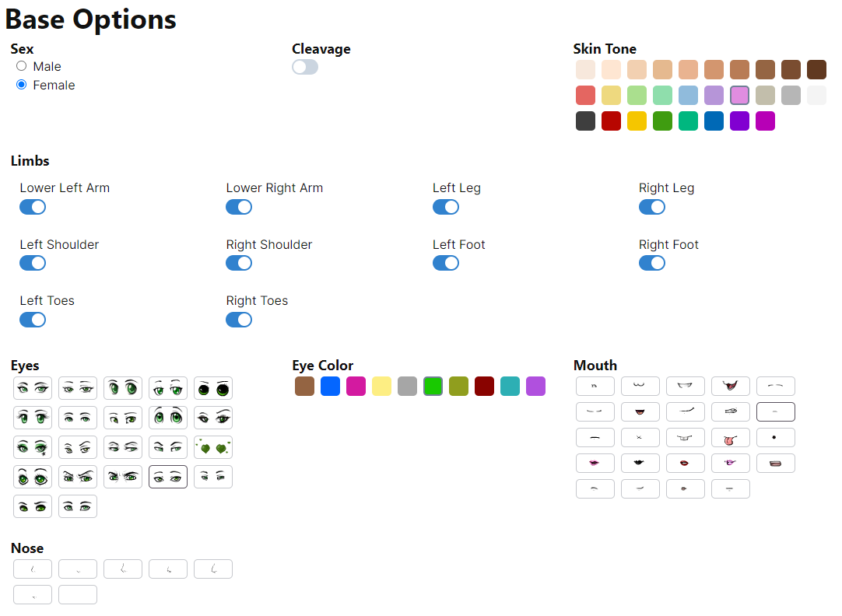Choose the X-shaped mouth option
Viewport: 842px width, 616px height.
click(x=640, y=438)
